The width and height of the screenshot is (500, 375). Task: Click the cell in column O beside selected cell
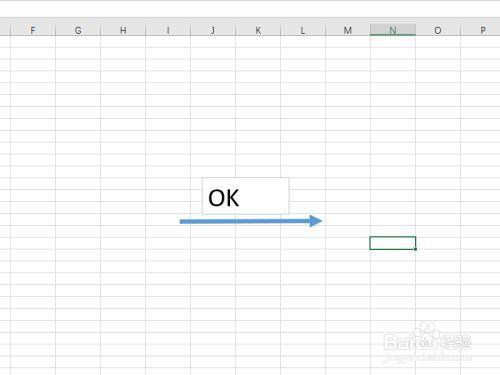tap(438, 243)
